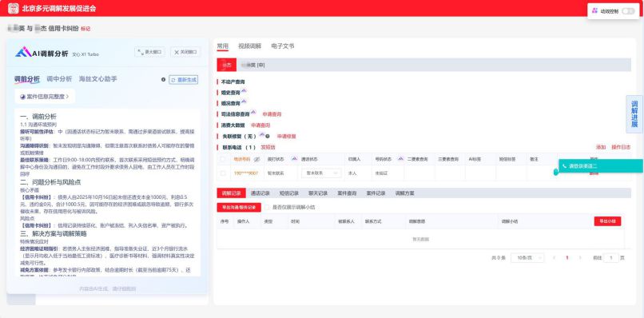
Task: Click the 发短信 link by 联系电话
Action: 268,147
